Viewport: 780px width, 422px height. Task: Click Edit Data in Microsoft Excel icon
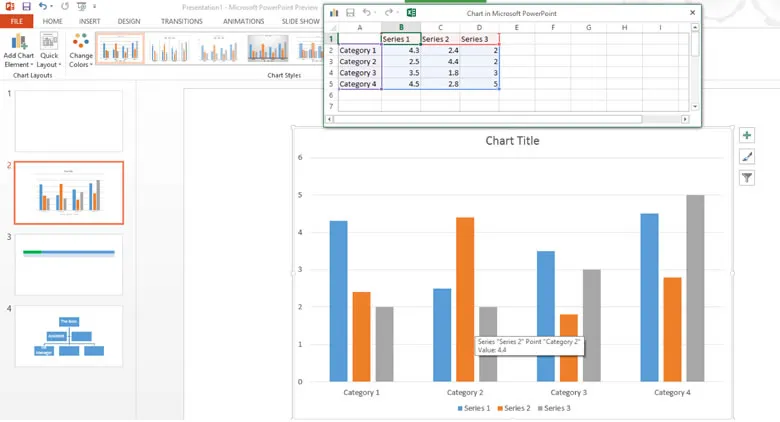point(411,13)
